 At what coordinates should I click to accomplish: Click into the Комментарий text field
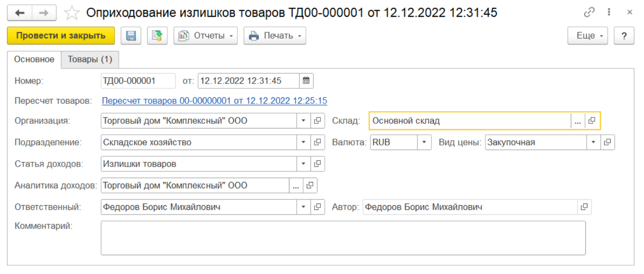[343, 238]
